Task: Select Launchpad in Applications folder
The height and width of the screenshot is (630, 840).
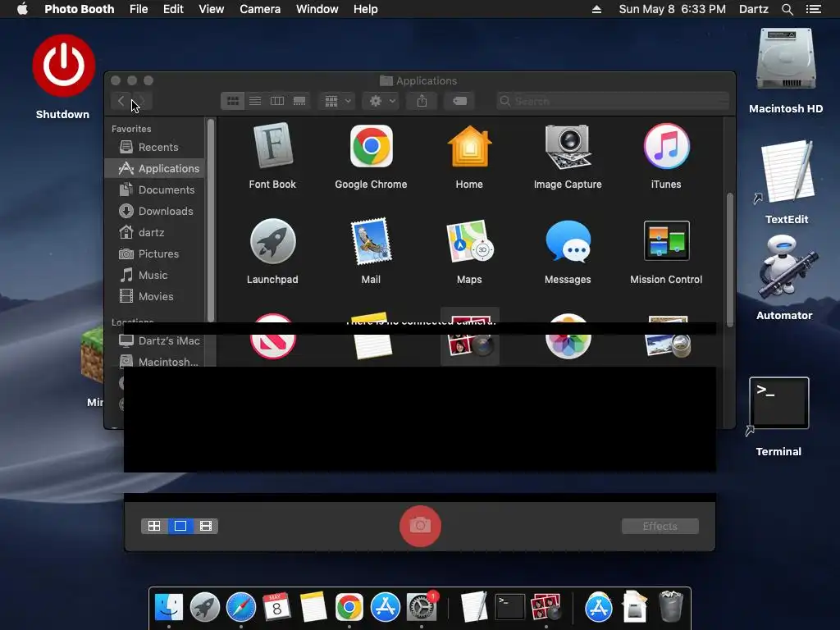Action: [x=272, y=241]
